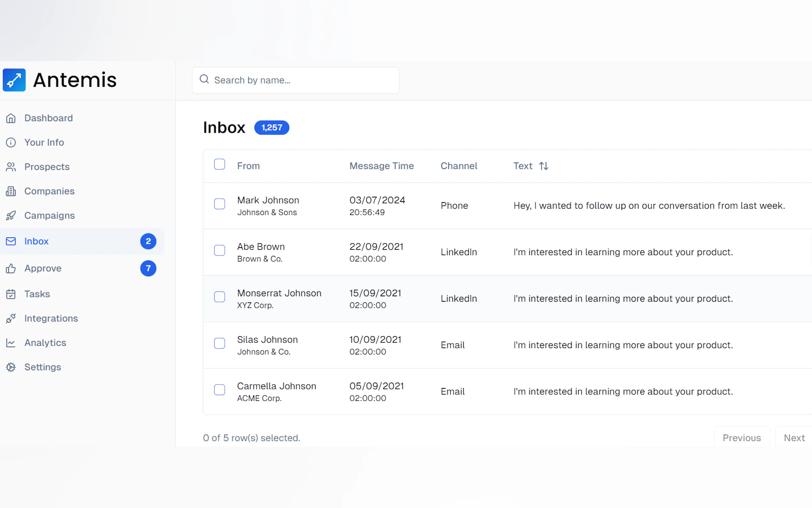Click the Companies building icon

point(11,191)
